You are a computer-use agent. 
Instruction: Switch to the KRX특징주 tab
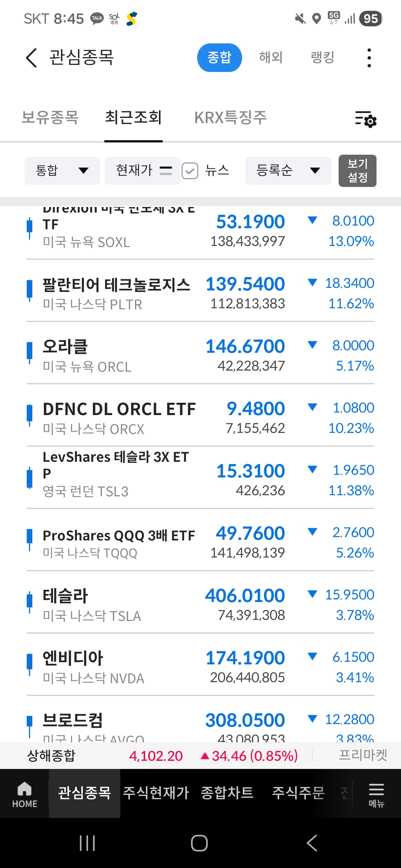[x=231, y=118]
